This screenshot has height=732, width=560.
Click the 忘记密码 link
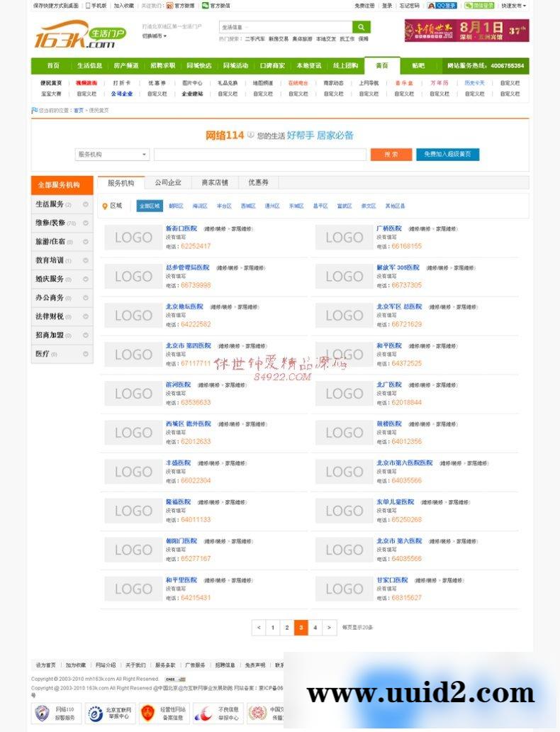(409, 6)
